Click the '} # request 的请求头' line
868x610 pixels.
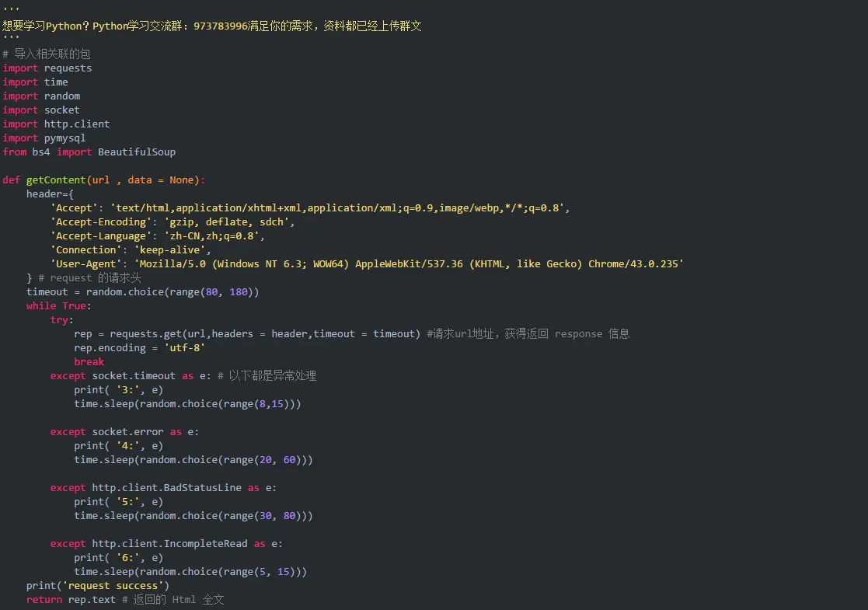pyautogui.click(x=84, y=278)
